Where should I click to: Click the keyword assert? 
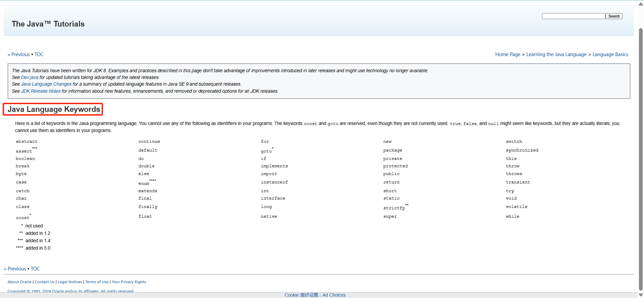point(24,151)
